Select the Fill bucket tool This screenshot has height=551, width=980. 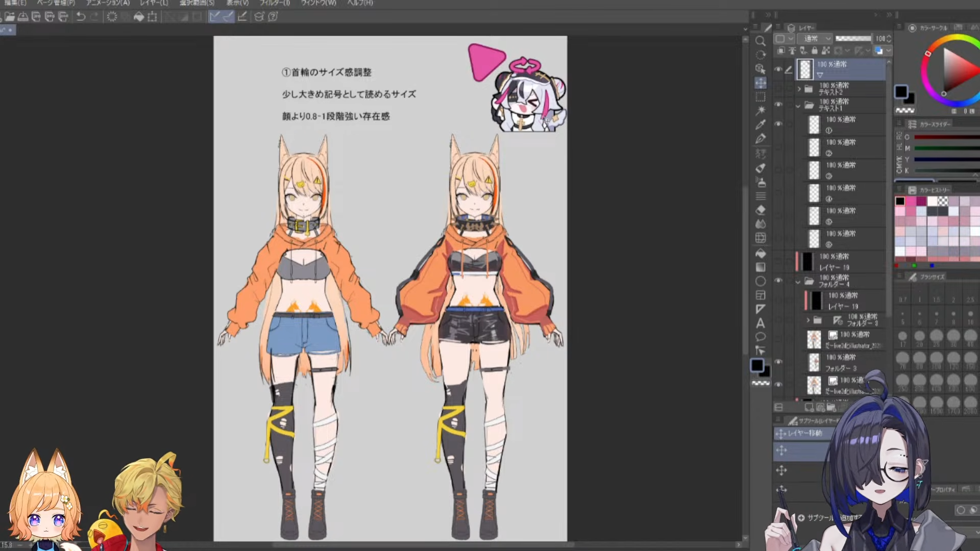(x=761, y=253)
